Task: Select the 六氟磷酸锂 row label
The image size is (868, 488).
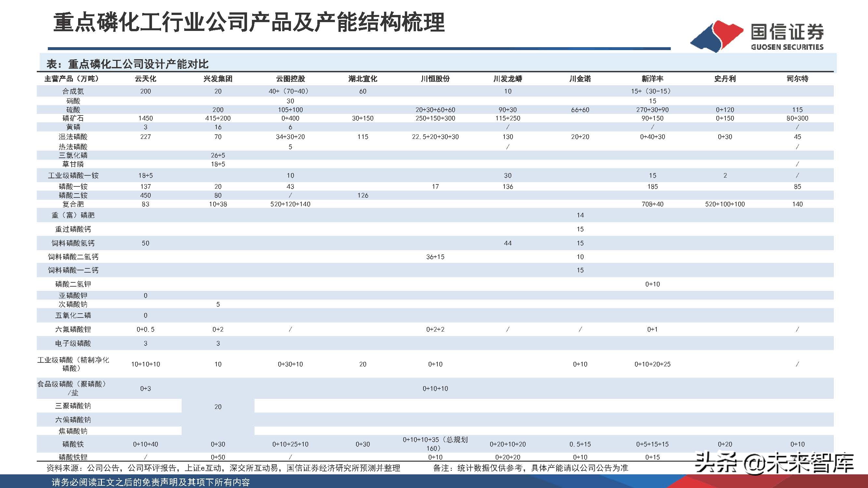Action: pos(73,329)
